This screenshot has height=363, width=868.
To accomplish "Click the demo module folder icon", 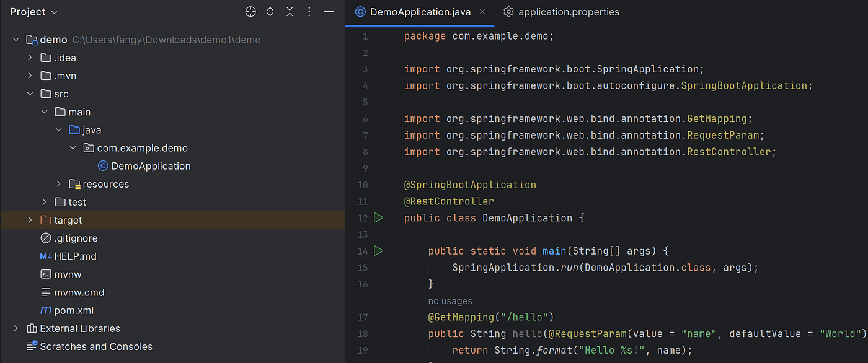I will pos(32,40).
